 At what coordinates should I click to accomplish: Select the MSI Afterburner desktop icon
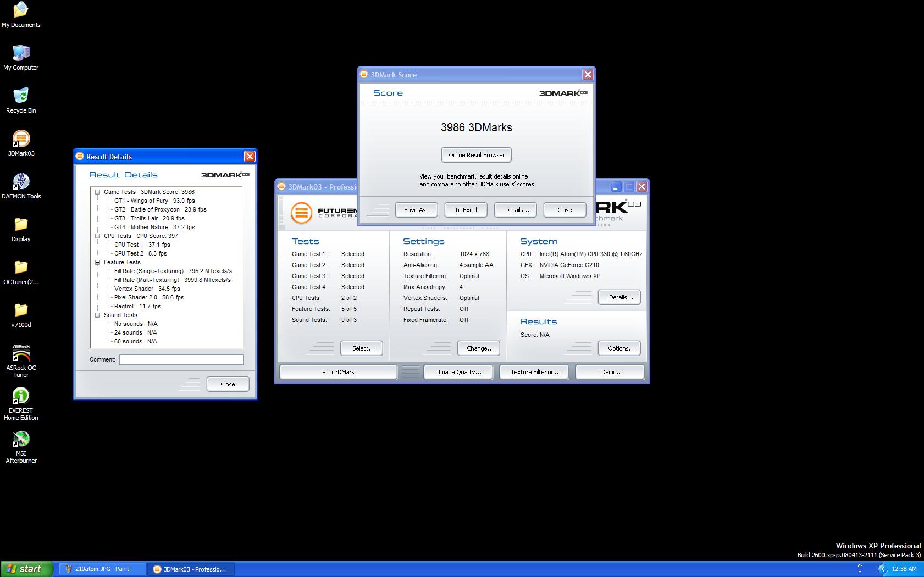[21, 447]
